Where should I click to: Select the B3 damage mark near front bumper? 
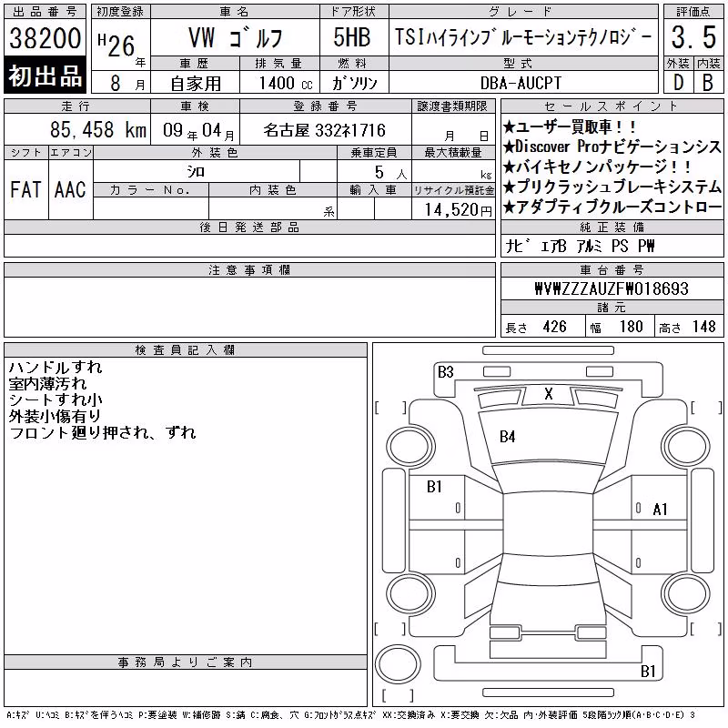pyautogui.click(x=445, y=372)
